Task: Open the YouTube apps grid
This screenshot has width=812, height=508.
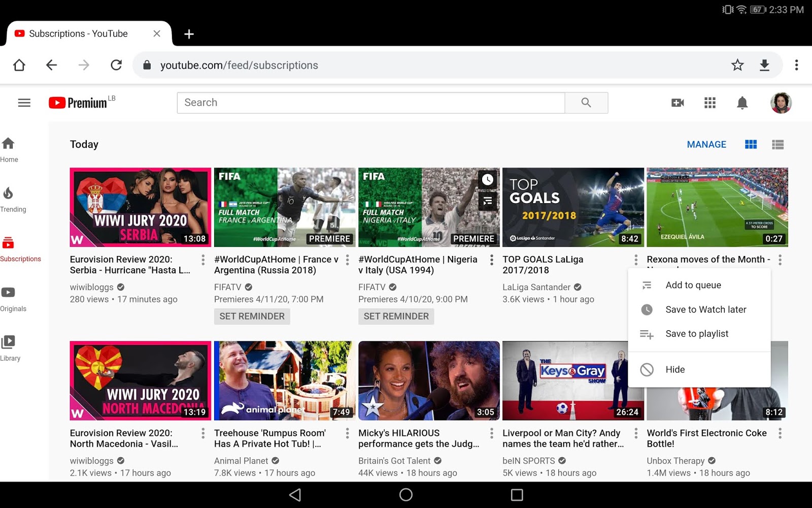Action: click(x=710, y=103)
